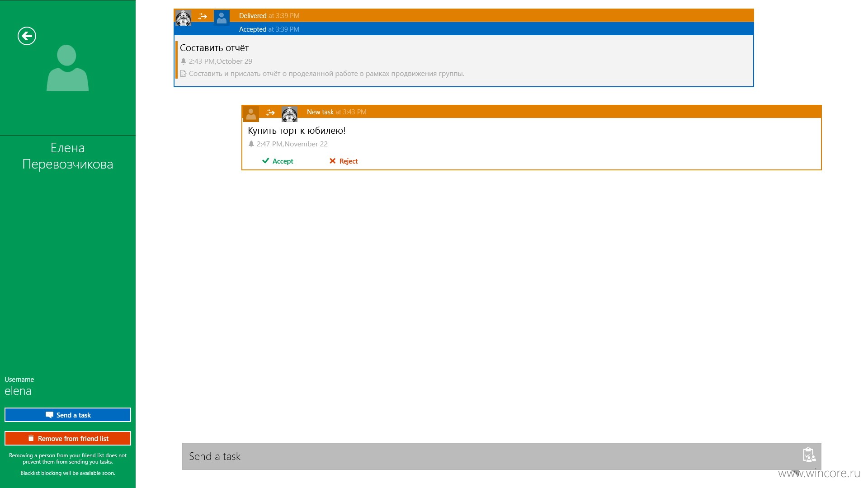The width and height of the screenshot is (868, 488).
Task: Click reminder time 2:47 PM,November 22
Action: [292, 144]
